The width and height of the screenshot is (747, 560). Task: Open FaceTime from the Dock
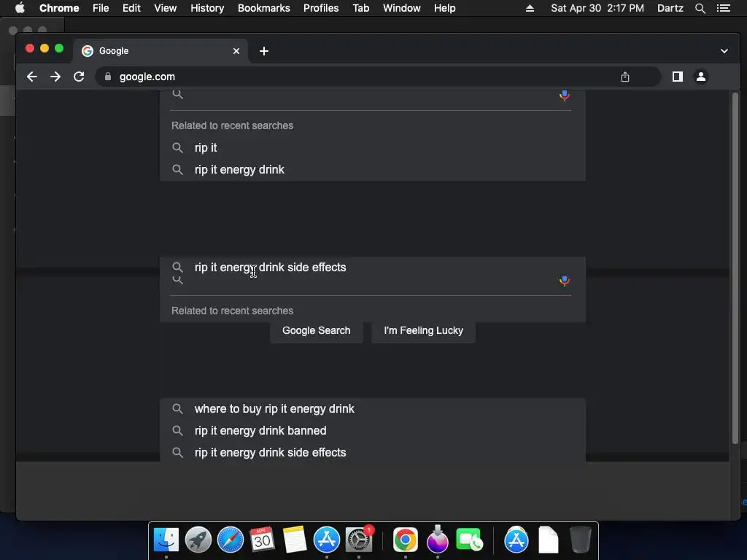469,540
